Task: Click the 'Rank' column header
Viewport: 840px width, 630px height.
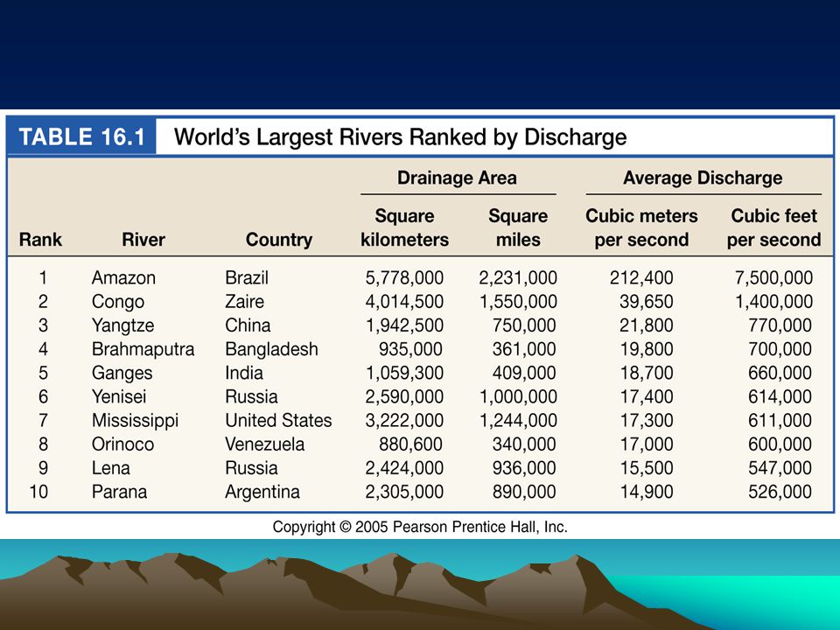Action: [x=41, y=240]
